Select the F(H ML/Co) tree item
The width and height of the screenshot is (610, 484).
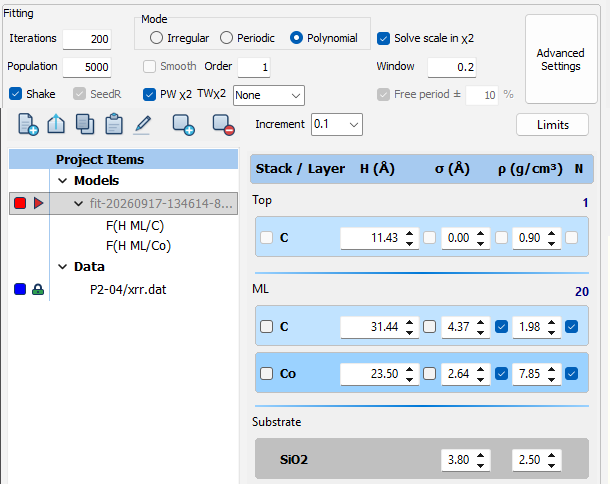click(138, 246)
